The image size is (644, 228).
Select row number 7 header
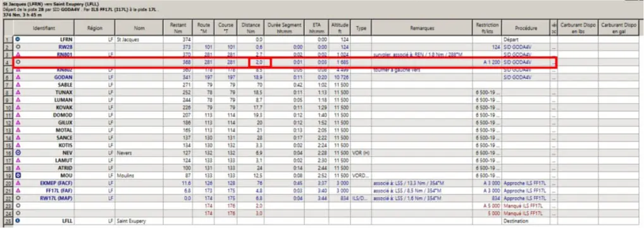click(x=8, y=85)
